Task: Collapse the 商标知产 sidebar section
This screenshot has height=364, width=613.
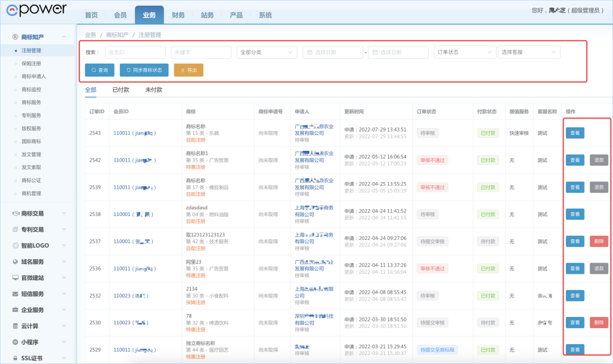Action: click(64, 37)
